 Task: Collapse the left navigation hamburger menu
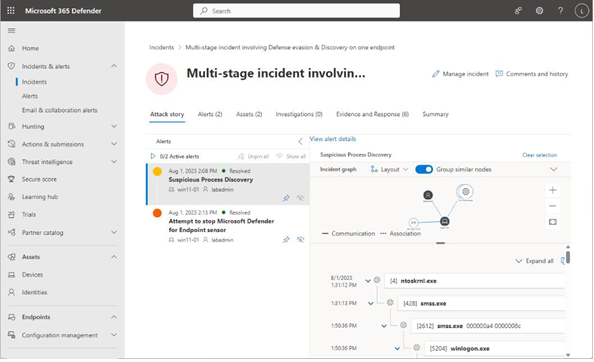point(11,30)
